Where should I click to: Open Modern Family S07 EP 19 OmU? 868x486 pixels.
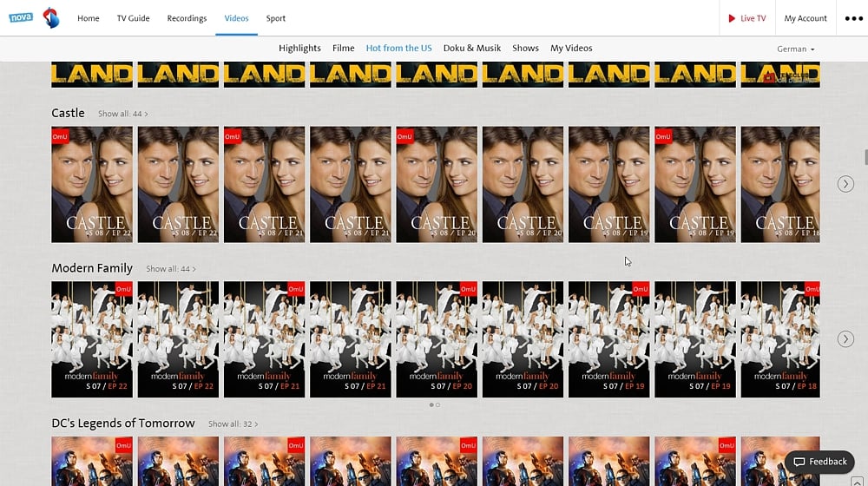click(609, 339)
